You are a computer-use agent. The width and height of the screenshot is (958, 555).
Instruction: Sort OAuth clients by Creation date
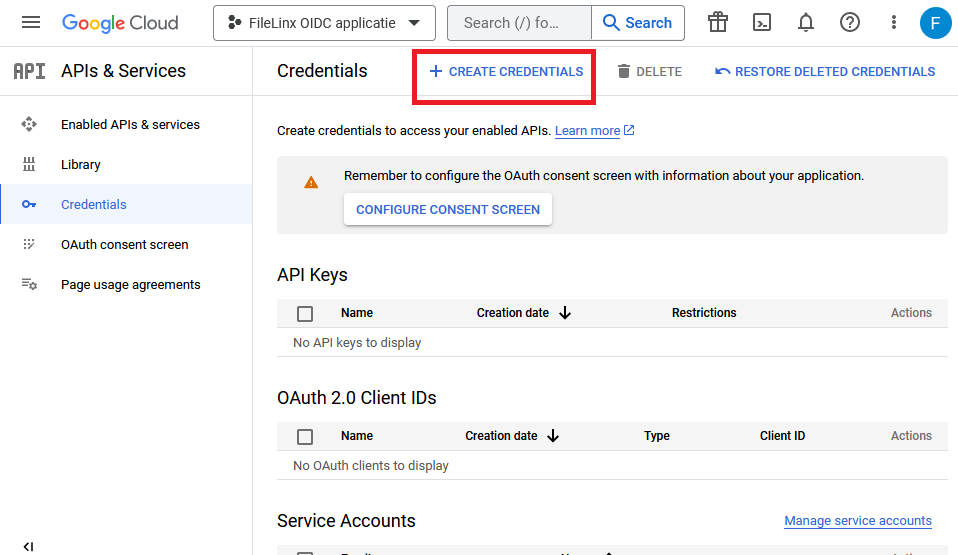point(512,436)
